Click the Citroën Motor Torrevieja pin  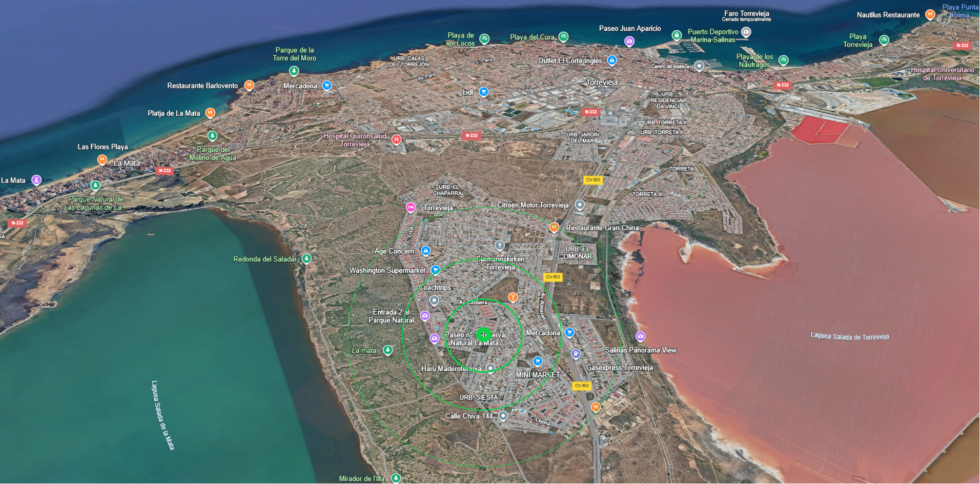click(580, 205)
